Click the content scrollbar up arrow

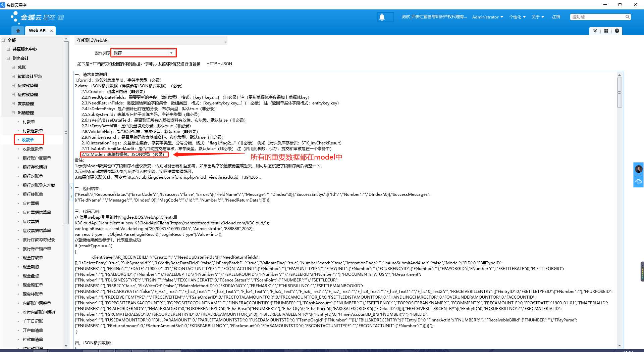(x=620, y=74)
